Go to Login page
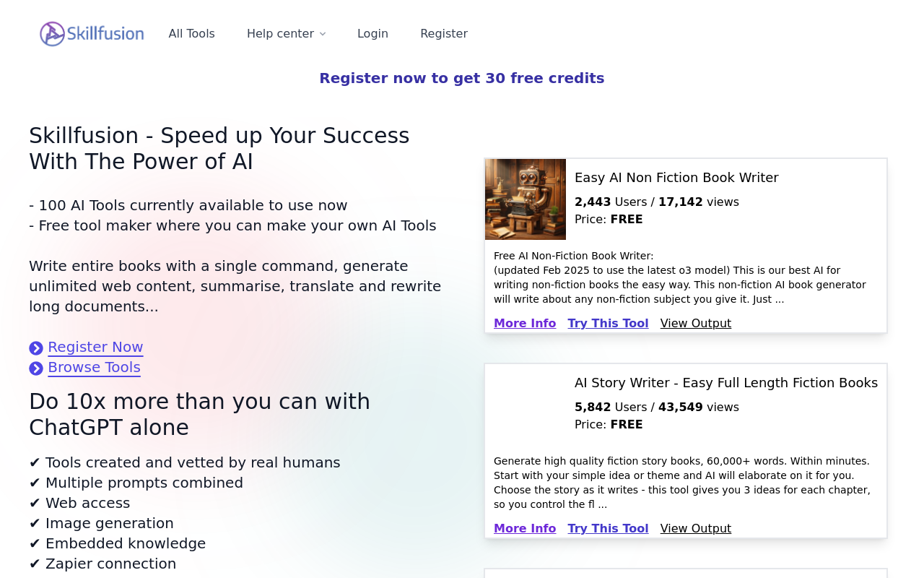 pos(372,34)
